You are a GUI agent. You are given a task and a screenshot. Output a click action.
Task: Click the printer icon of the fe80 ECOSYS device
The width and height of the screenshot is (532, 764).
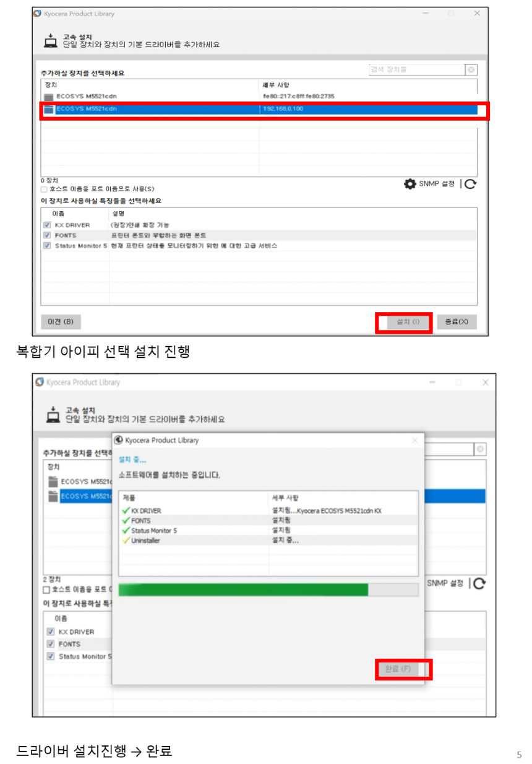[48, 97]
